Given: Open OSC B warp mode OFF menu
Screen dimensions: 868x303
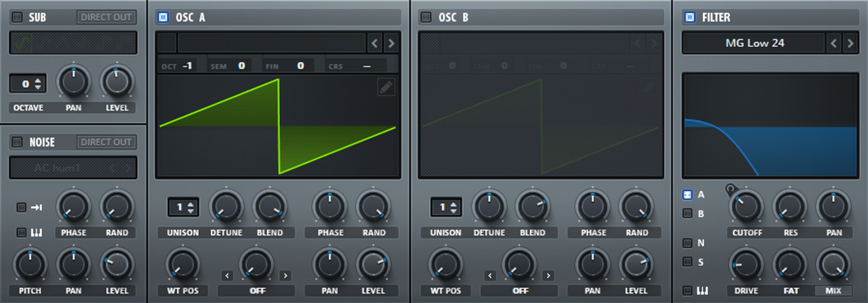Looking at the screenshot, I should pos(519,291).
